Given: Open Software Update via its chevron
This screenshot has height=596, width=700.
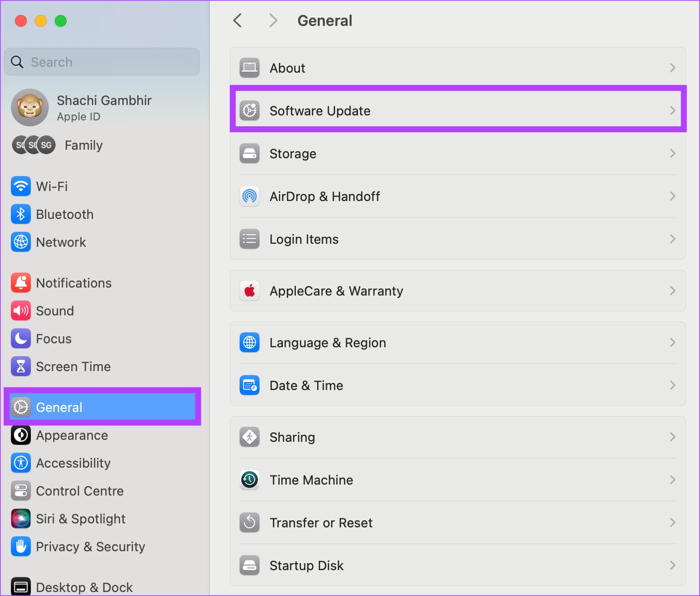Looking at the screenshot, I should point(672,110).
